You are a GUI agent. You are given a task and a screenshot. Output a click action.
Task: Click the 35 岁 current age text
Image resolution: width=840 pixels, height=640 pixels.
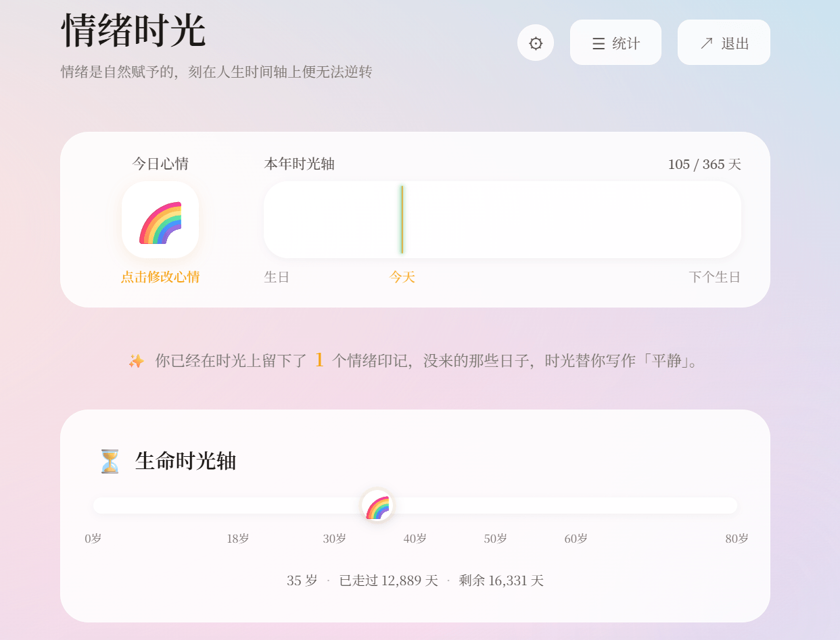point(302,581)
